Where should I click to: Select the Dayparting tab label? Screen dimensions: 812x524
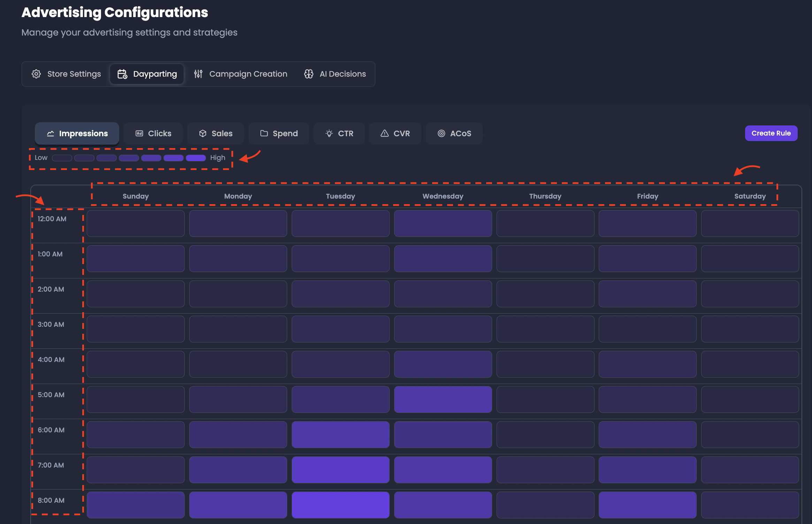tap(155, 74)
